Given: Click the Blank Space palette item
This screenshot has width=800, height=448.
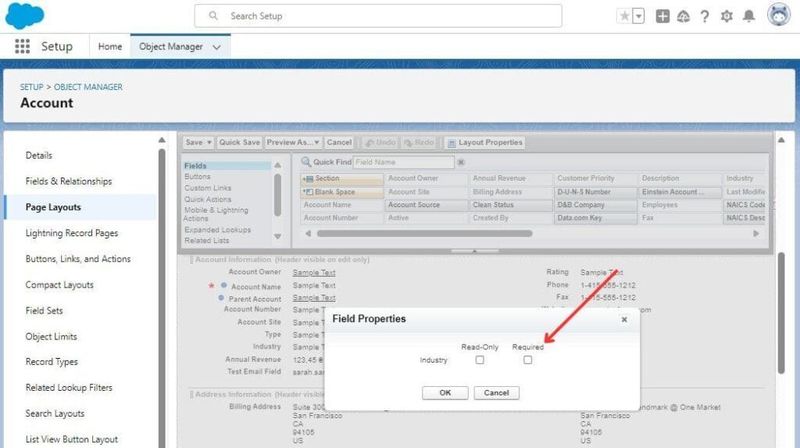Looking at the screenshot, I should 342,192.
